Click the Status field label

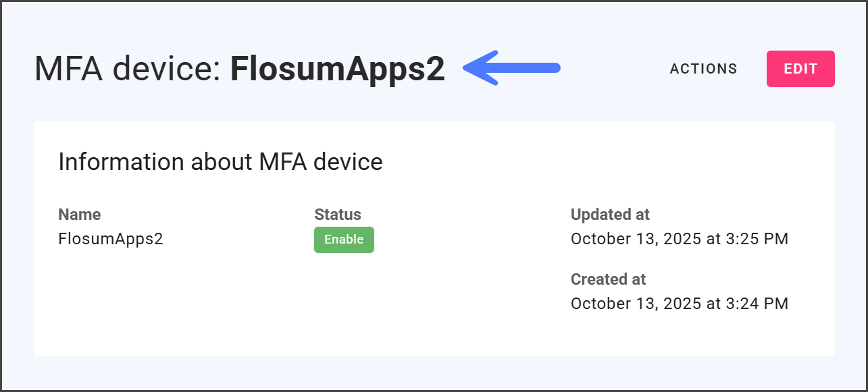click(337, 215)
